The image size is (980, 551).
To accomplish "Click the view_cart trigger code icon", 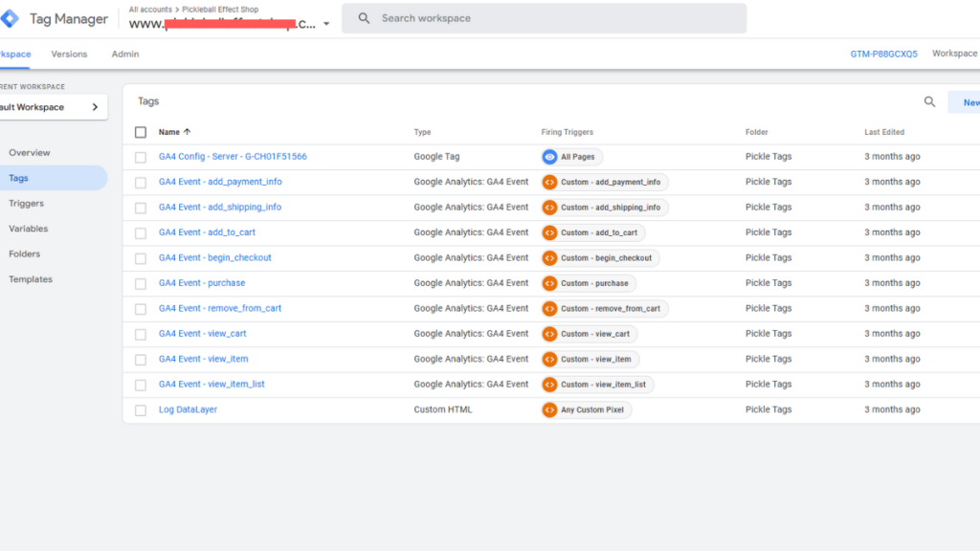I will (x=549, y=334).
